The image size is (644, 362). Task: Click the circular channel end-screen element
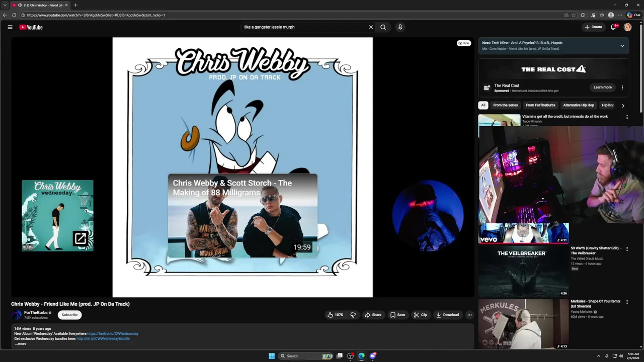click(x=428, y=215)
